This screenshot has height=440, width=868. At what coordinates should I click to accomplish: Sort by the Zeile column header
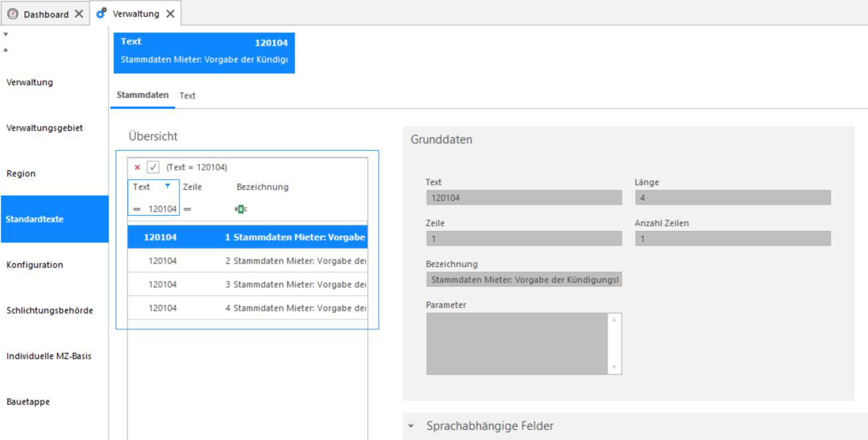192,187
